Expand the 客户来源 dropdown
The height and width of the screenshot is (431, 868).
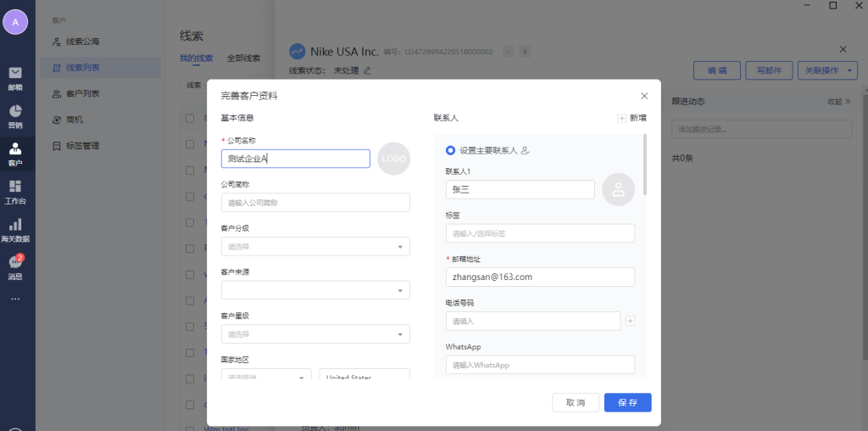pyautogui.click(x=315, y=290)
